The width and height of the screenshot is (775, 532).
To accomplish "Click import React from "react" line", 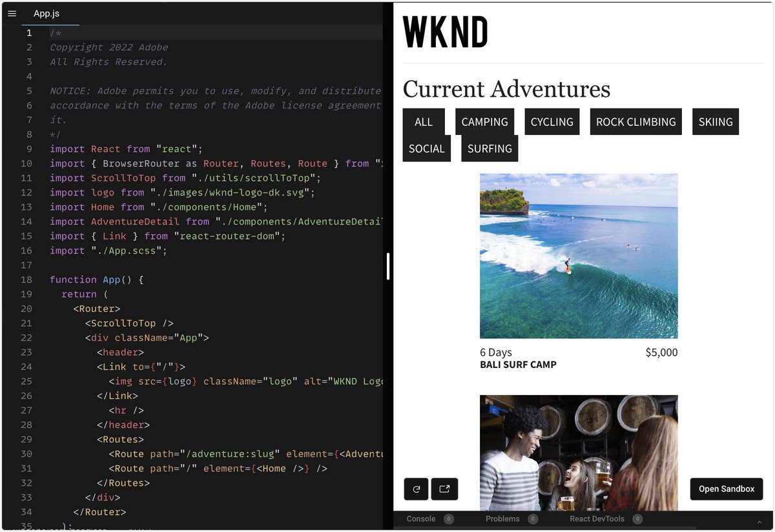I will click(x=126, y=149).
